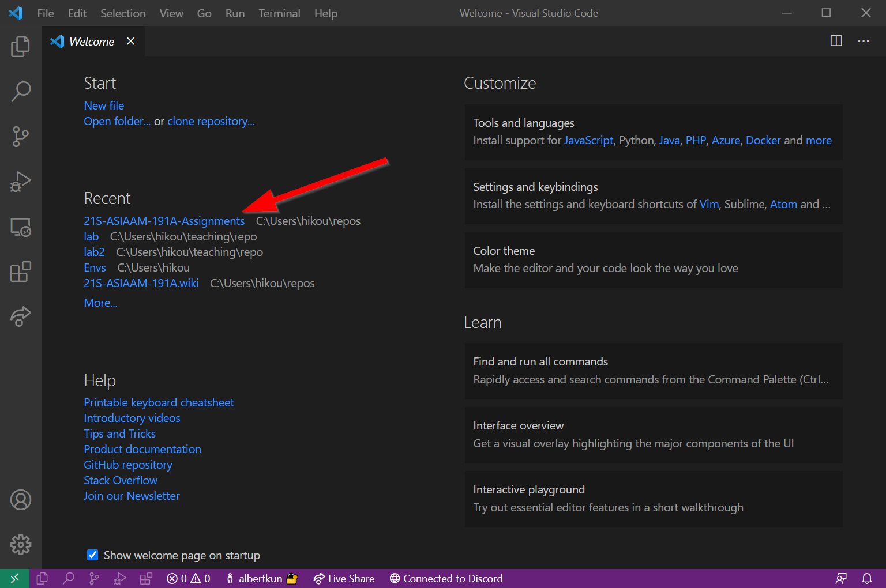Open the Manage gear menu
This screenshot has height=588, width=886.
(21, 544)
